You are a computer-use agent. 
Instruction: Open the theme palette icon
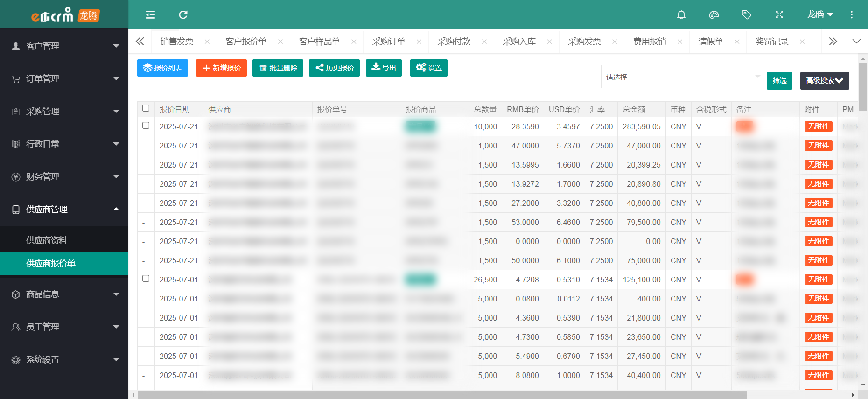[x=714, y=15]
